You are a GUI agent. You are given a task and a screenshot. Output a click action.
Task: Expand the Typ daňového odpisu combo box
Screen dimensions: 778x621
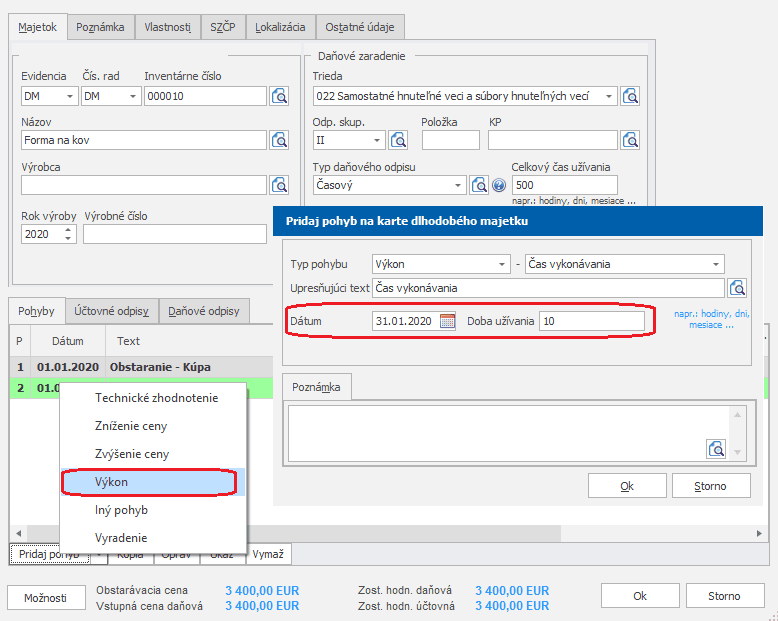458,185
